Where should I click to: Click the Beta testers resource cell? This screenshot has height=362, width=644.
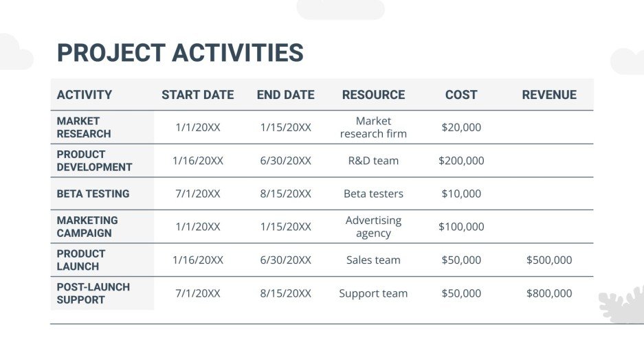(x=373, y=194)
